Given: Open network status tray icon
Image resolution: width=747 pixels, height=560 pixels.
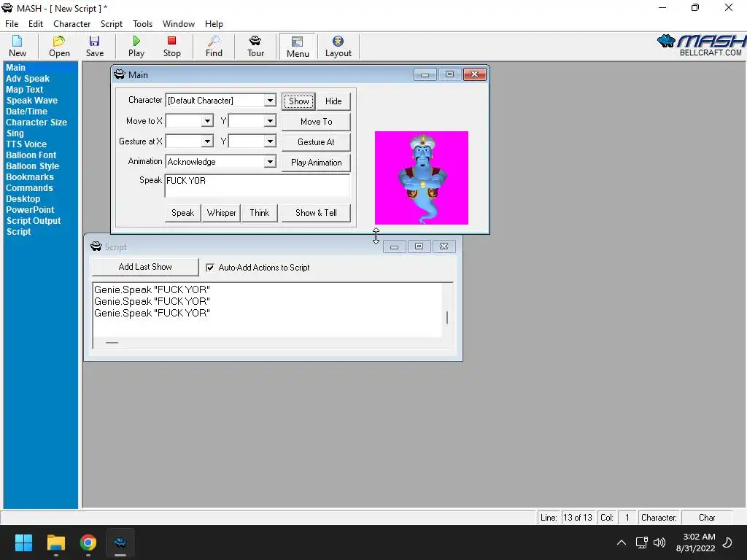Looking at the screenshot, I should 642,542.
